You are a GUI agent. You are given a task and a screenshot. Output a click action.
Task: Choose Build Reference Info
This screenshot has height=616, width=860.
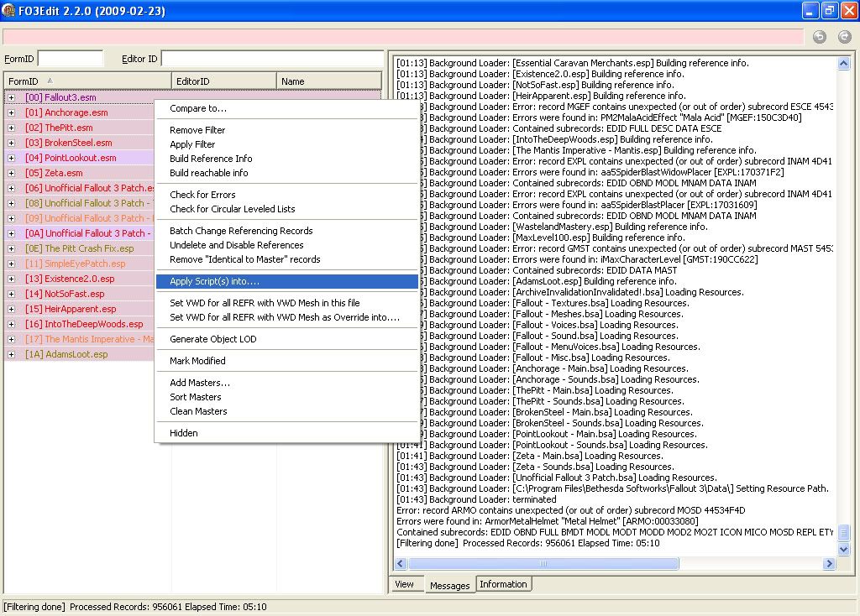287,159
